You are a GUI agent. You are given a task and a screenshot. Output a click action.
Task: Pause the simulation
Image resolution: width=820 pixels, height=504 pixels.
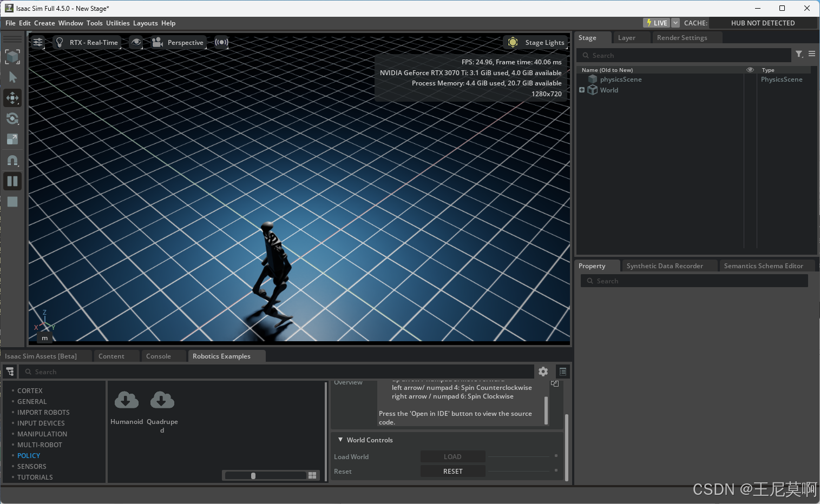12,181
